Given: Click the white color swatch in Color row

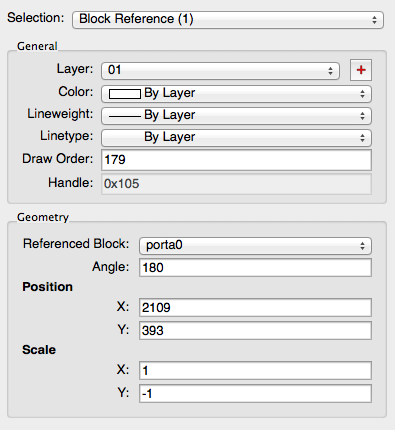Looking at the screenshot, I should click(125, 94).
